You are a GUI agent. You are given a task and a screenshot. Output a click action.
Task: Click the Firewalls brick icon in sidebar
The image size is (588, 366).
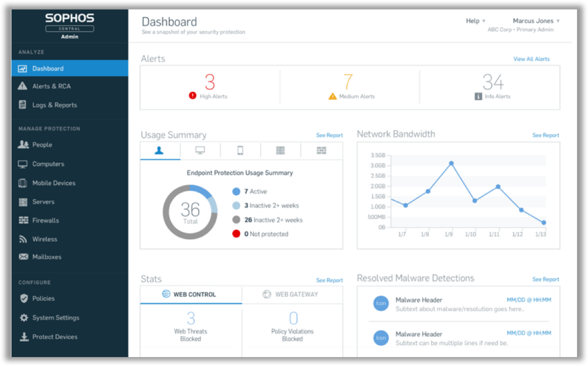click(x=23, y=220)
